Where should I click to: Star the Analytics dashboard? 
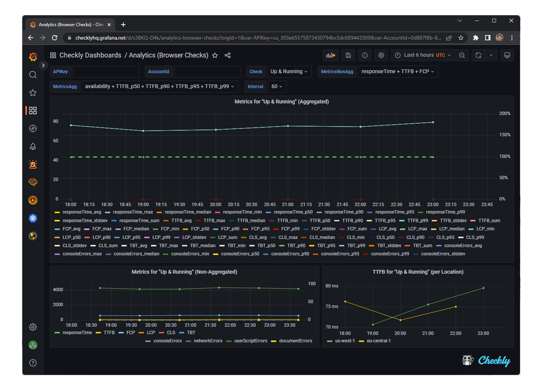(215, 55)
